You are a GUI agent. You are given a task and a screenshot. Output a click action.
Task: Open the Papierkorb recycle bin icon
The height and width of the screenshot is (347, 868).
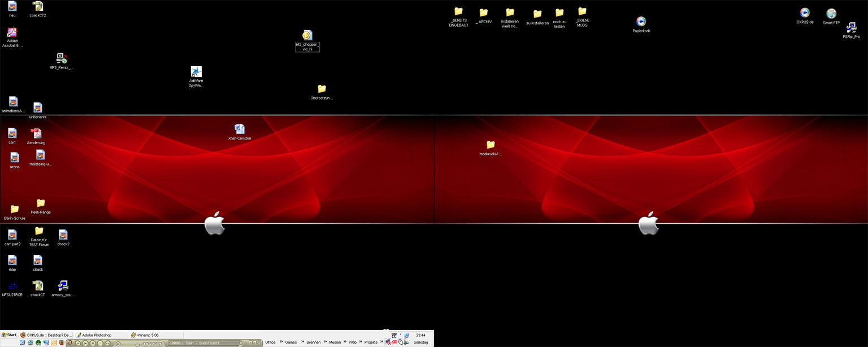641,22
